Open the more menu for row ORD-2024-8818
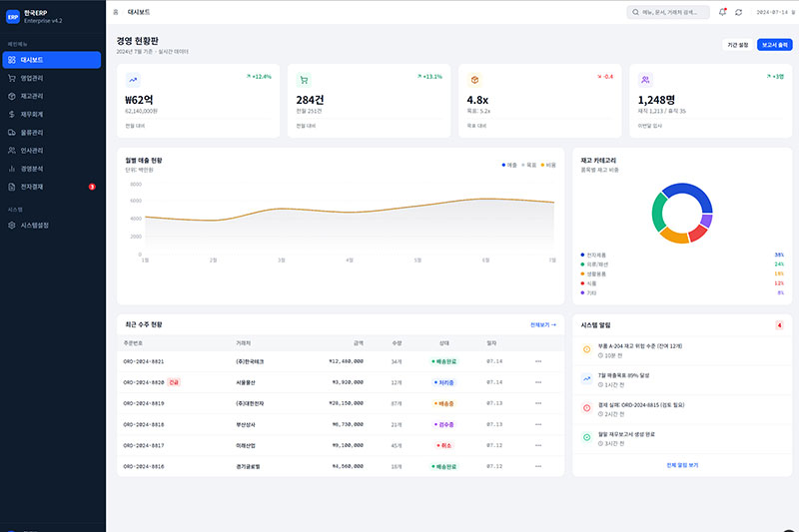 point(538,424)
